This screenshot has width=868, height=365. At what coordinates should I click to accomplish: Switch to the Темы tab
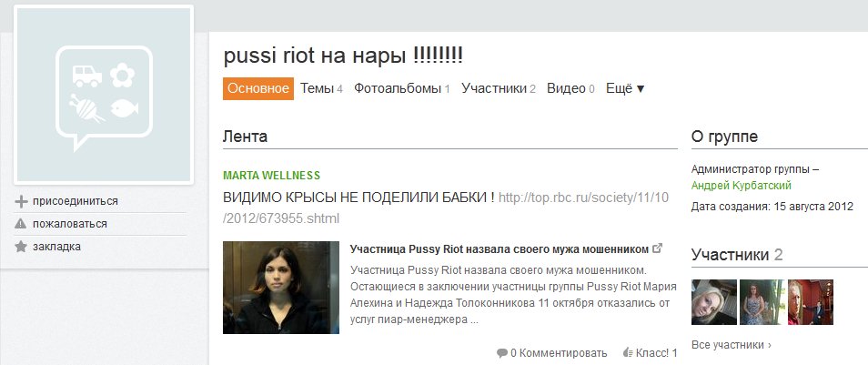pyautogui.click(x=321, y=88)
